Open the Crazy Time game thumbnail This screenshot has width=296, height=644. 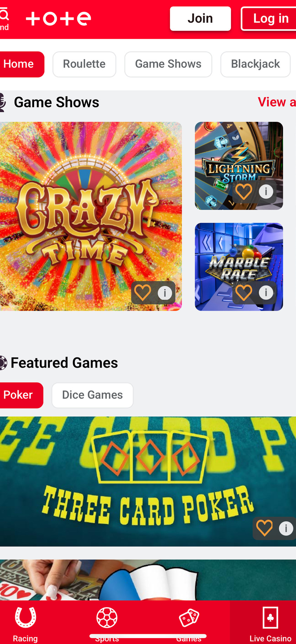91,216
